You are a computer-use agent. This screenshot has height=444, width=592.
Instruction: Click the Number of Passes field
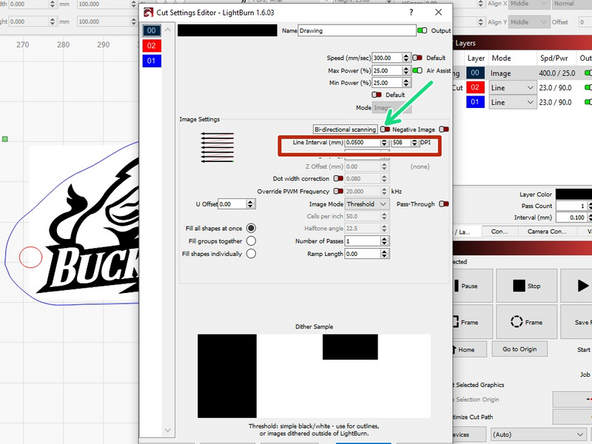coord(362,241)
